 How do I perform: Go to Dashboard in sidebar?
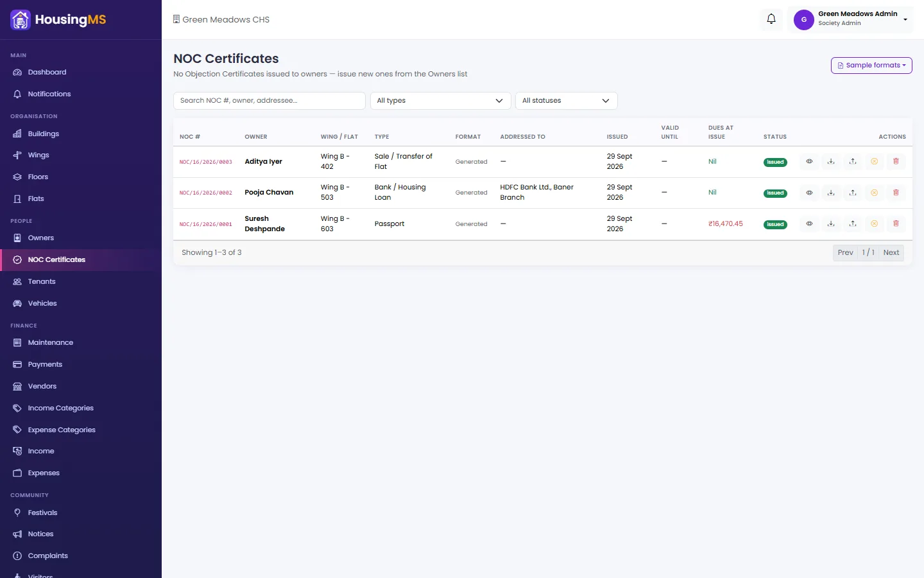pyautogui.click(x=81, y=72)
